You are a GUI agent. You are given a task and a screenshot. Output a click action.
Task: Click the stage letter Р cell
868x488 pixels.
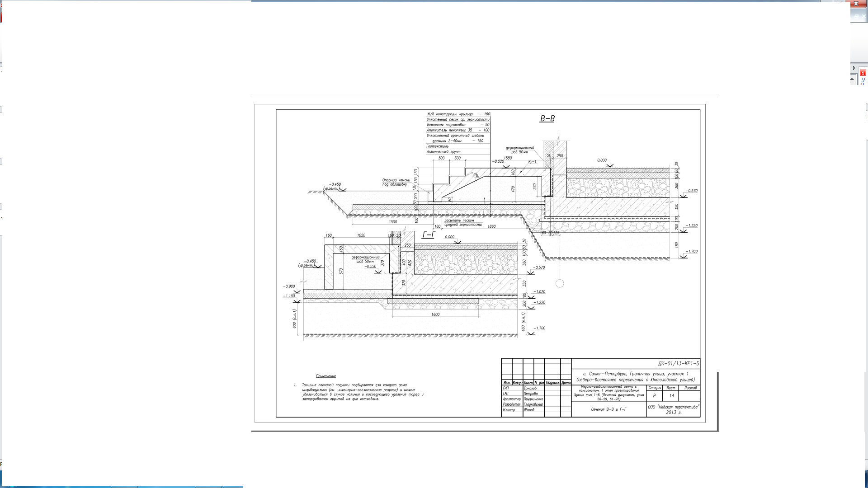point(654,396)
